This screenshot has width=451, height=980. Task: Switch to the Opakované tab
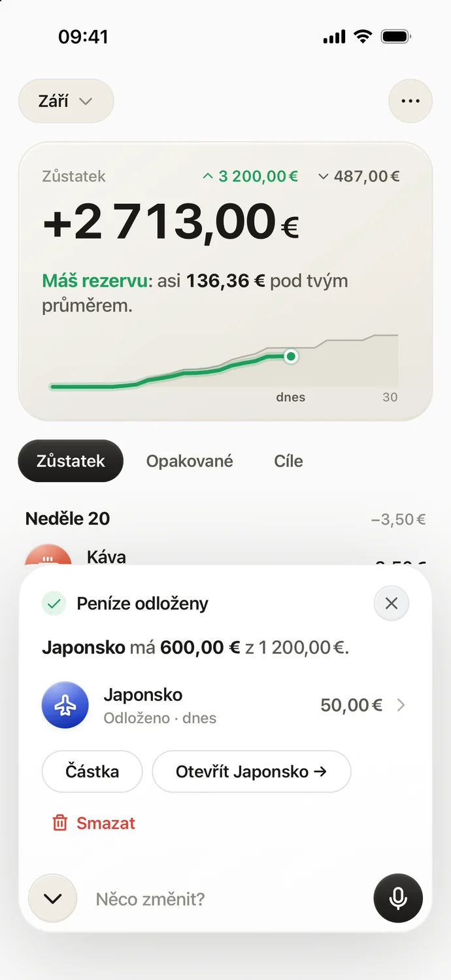point(190,461)
